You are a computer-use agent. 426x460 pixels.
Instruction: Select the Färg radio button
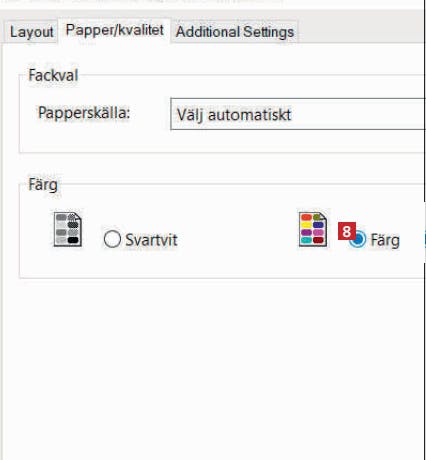tap(358, 239)
